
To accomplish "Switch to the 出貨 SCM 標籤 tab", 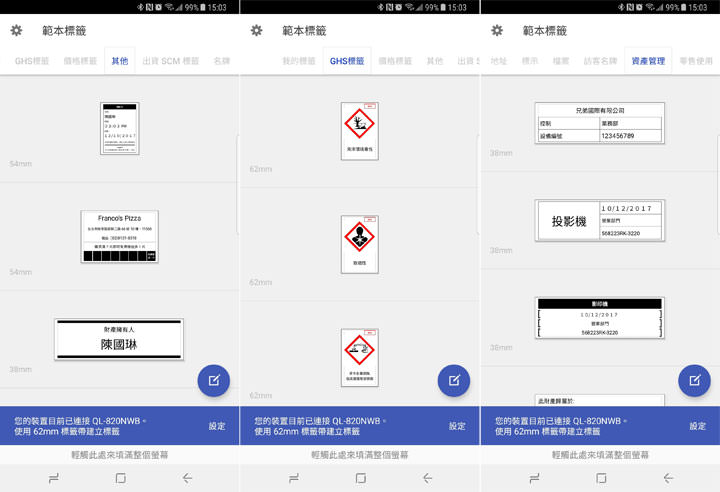I will (x=172, y=61).
